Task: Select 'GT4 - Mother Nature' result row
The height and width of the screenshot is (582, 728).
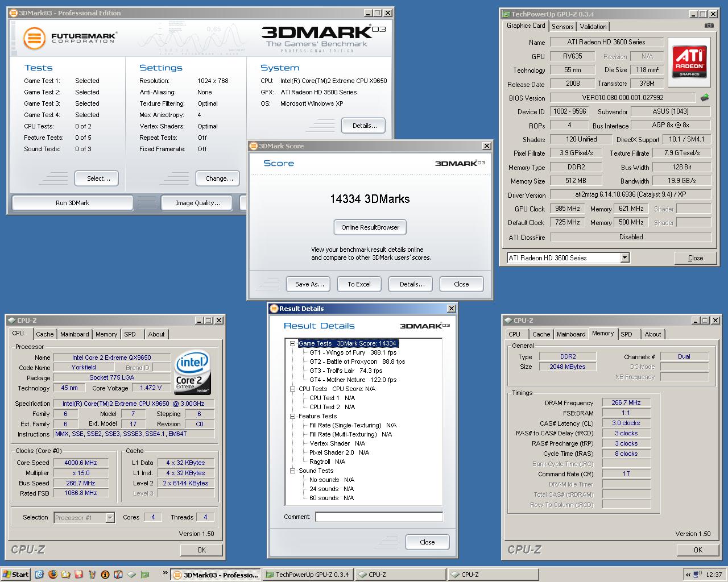Action: tap(353, 380)
